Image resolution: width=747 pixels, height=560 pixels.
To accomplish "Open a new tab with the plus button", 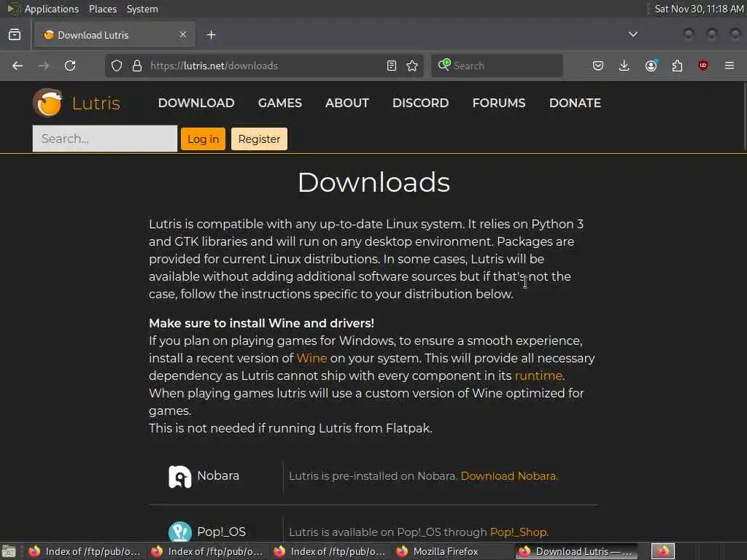I will click(212, 35).
